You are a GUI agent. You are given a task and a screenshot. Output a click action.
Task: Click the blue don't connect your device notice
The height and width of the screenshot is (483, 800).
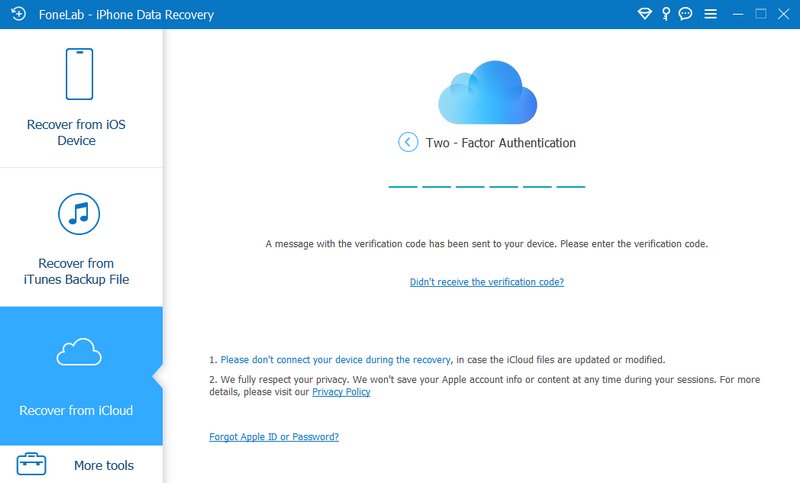point(336,360)
